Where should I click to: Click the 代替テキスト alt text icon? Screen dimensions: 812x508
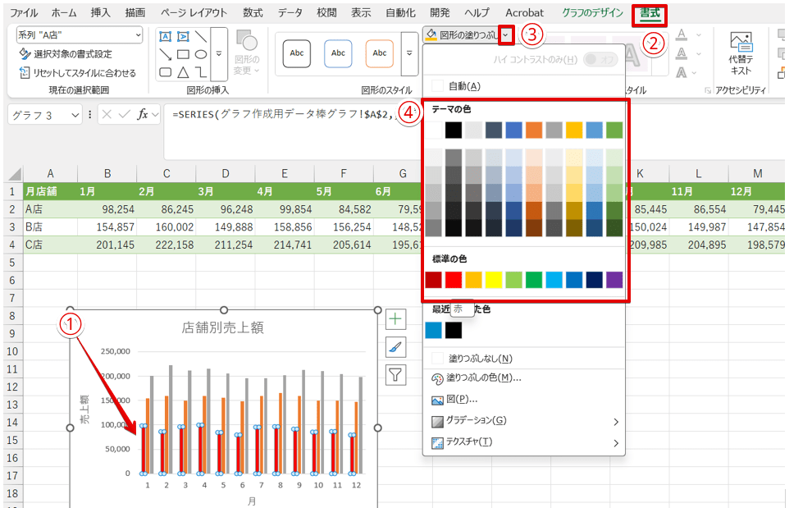(741, 53)
